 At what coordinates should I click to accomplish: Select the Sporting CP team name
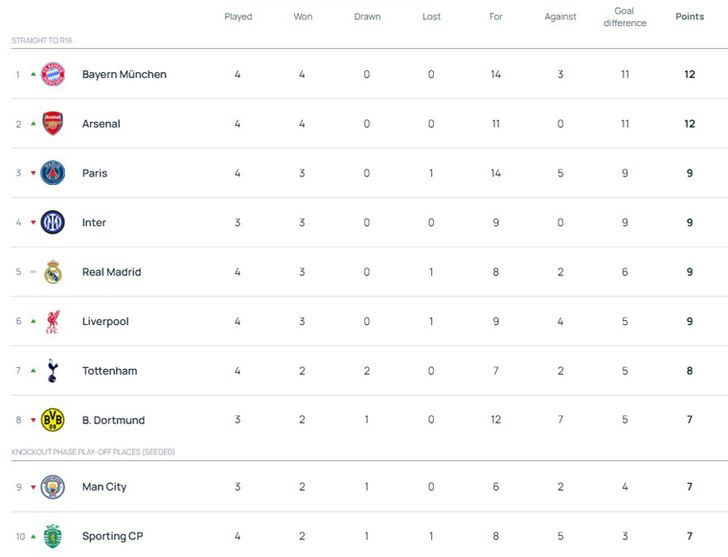(112, 536)
